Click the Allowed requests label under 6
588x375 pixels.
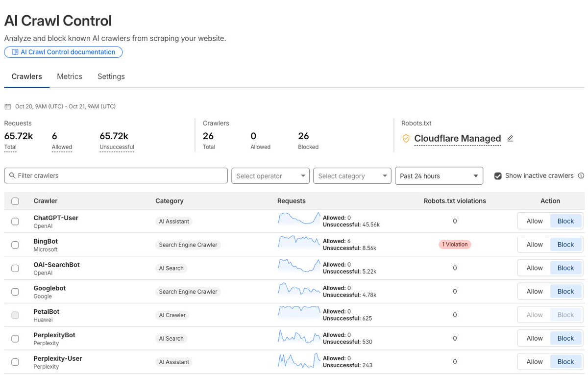[62, 147]
